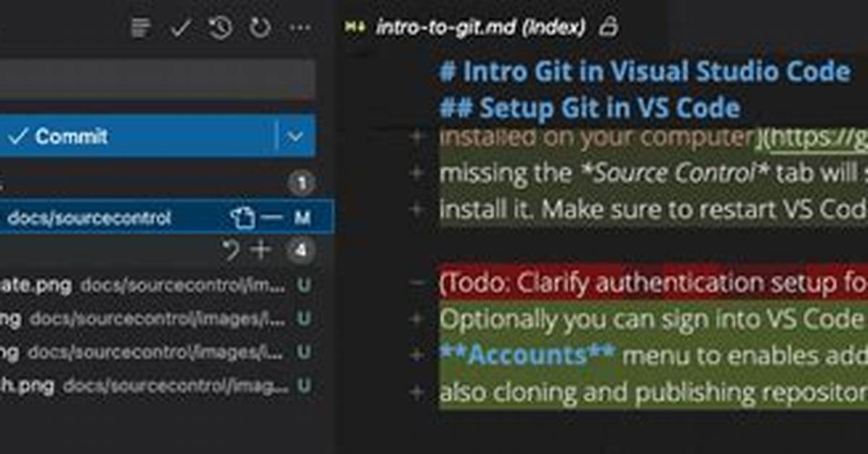Click the checkmark commit icon in the top toolbar
This screenshot has height=454, width=868.
click(x=180, y=28)
